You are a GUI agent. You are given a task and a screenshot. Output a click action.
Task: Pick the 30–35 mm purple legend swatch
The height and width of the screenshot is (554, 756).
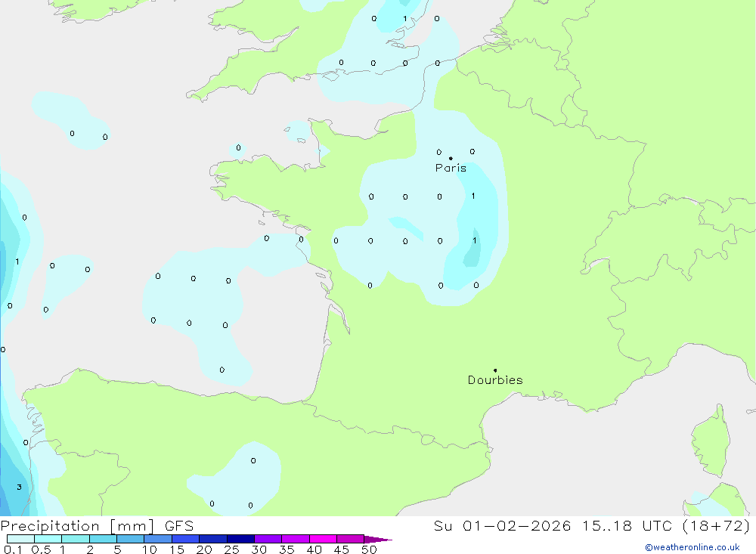click(x=268, y=539)
